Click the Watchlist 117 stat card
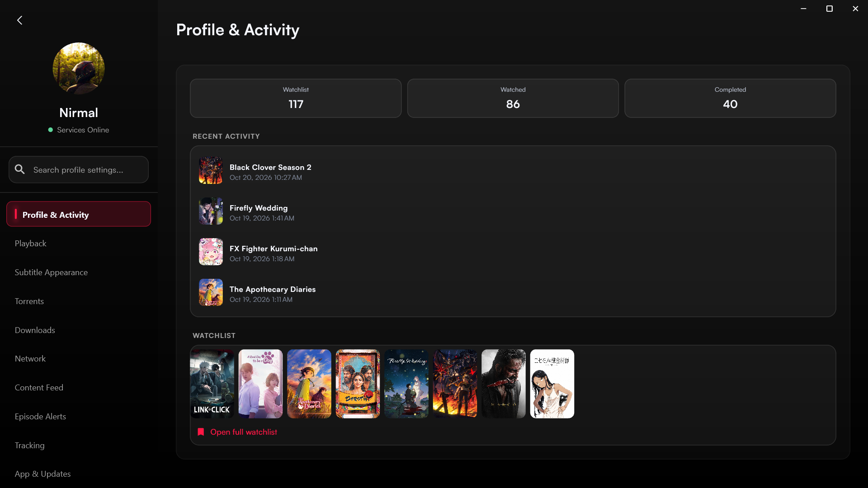 (x=296, y=99)
